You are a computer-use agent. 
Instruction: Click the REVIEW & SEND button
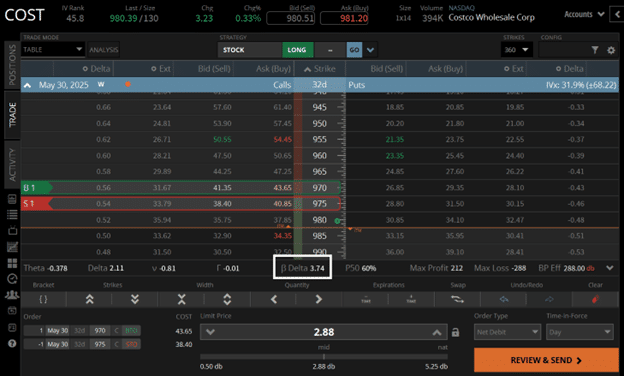pos(546,360)
